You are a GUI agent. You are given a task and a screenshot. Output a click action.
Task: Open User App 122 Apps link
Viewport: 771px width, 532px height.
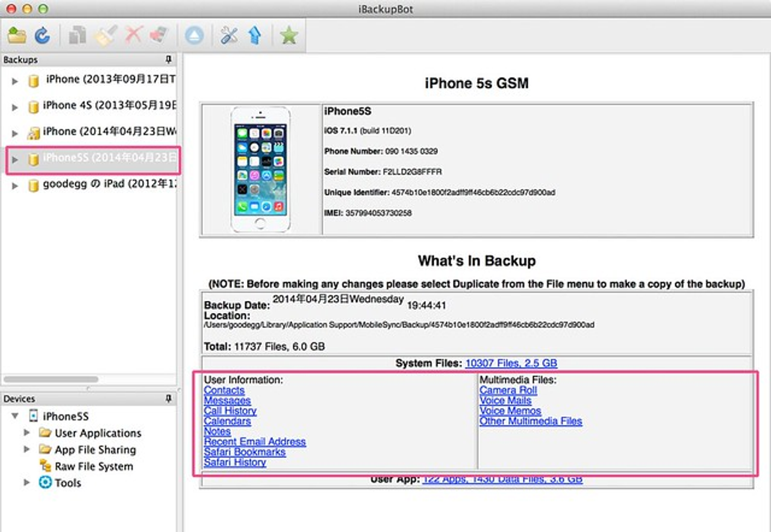pos(502,479)
